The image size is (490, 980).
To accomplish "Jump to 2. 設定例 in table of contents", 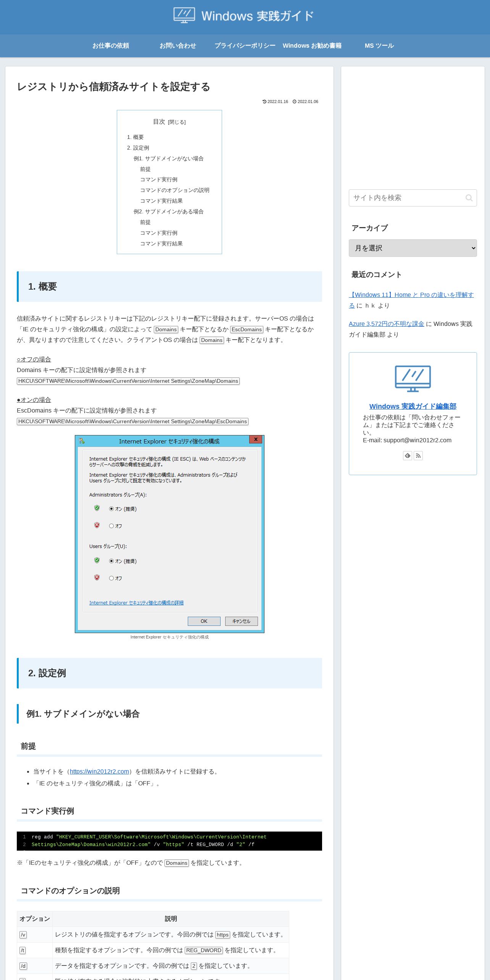I will coord(138,148).
